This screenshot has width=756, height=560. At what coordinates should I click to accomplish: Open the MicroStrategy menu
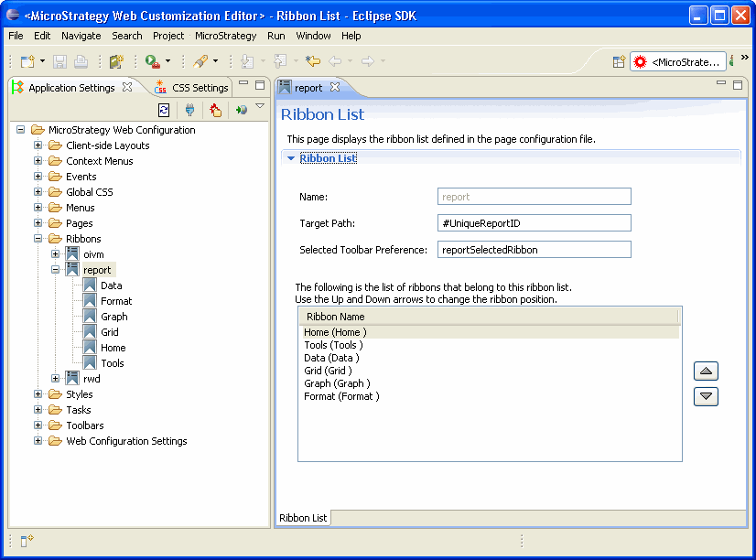(x=226, y=36)
